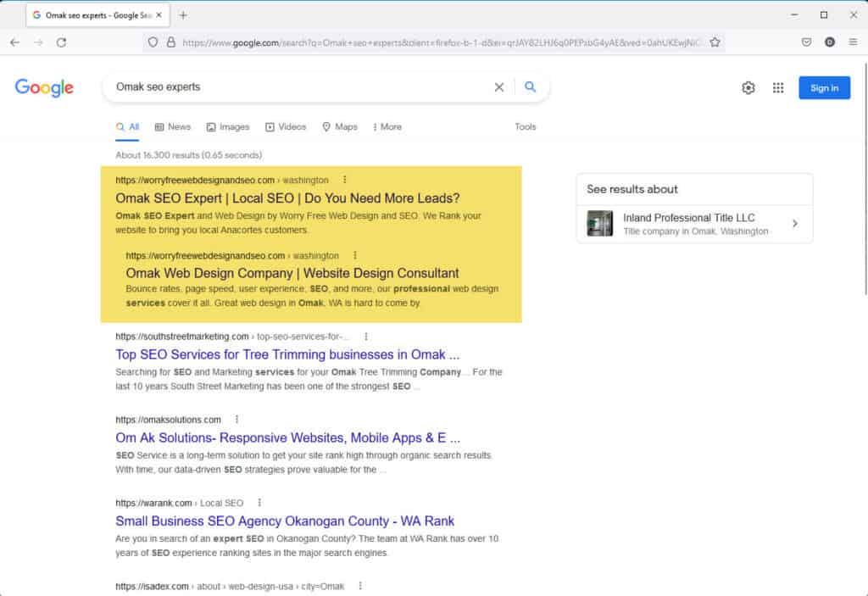Image resolution: width=868 pixels, height=596 pixels.
Task: Open the Pocket save icon
Action: point(807,42)
